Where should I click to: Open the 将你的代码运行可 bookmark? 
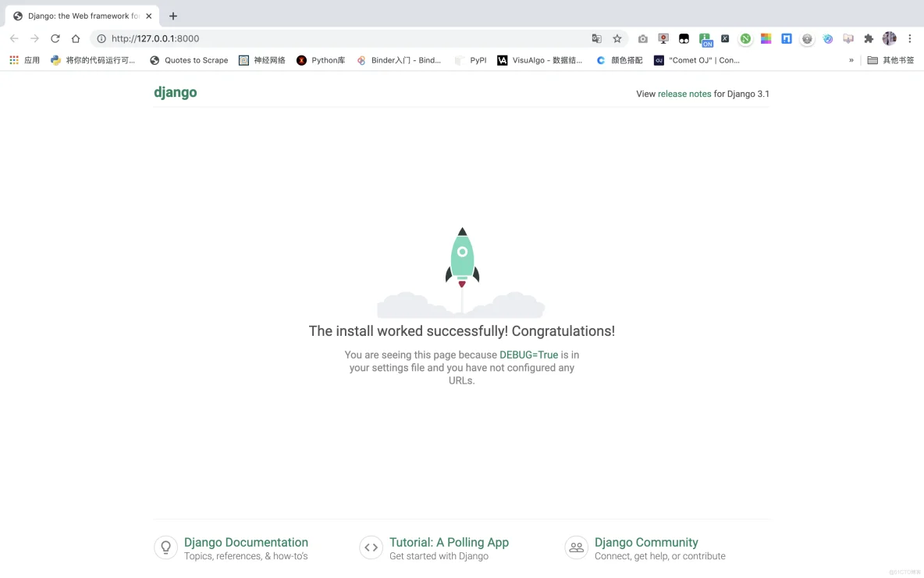[93, 60]
